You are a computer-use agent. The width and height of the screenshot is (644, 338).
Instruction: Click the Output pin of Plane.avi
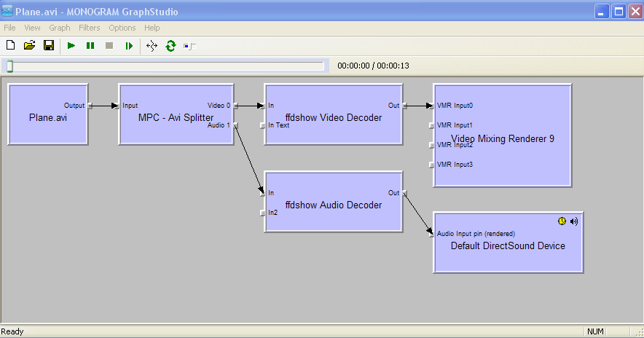point(90,106)
